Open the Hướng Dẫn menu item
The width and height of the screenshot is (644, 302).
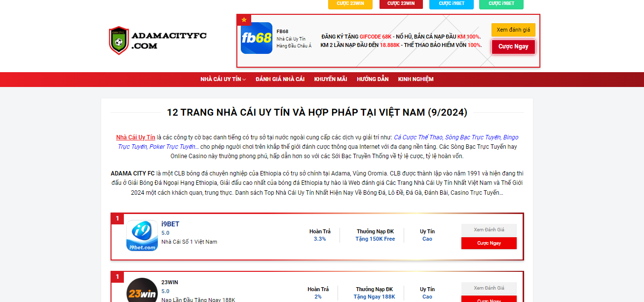coord(373,79)
